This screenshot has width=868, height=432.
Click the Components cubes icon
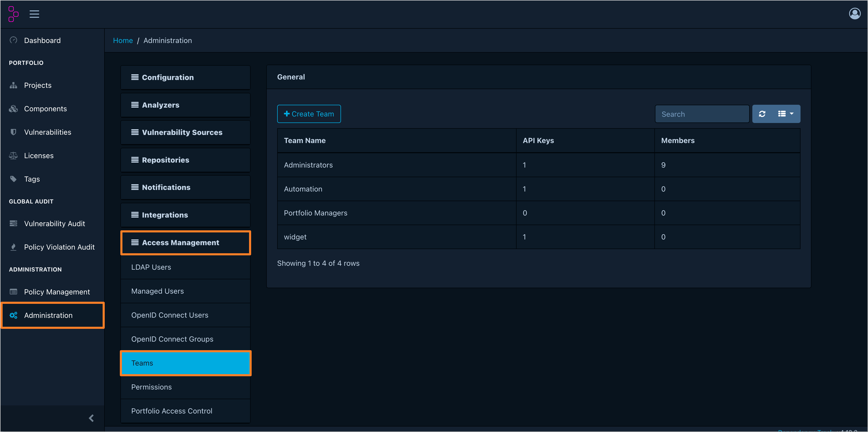click(x=14, y=108)
